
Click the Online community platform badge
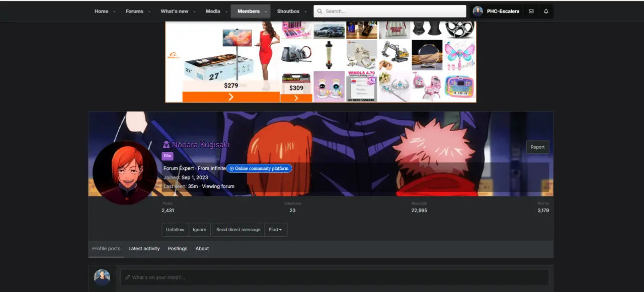(259, 168)
